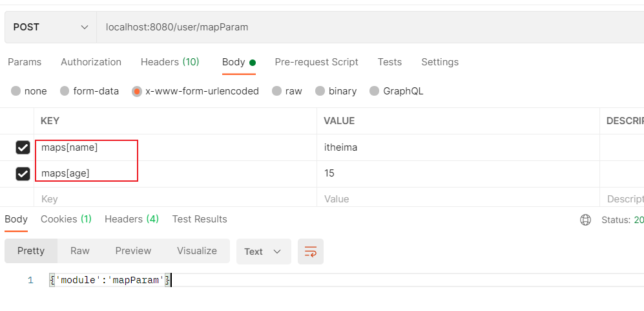Expand the Text format dropdown
Viewport: 644px width, 311px height.
tap(263, 252)
